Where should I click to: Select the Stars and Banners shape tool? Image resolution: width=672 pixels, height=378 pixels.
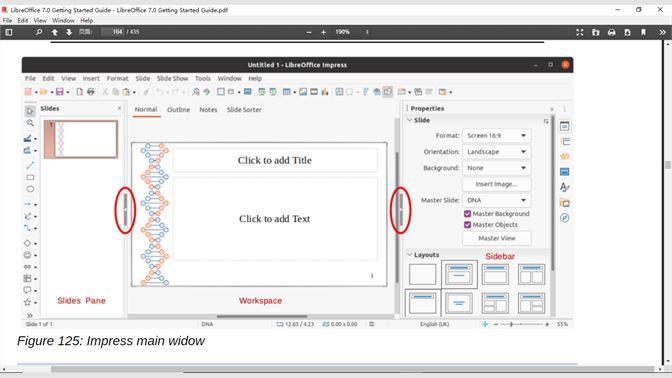[27, 302]
